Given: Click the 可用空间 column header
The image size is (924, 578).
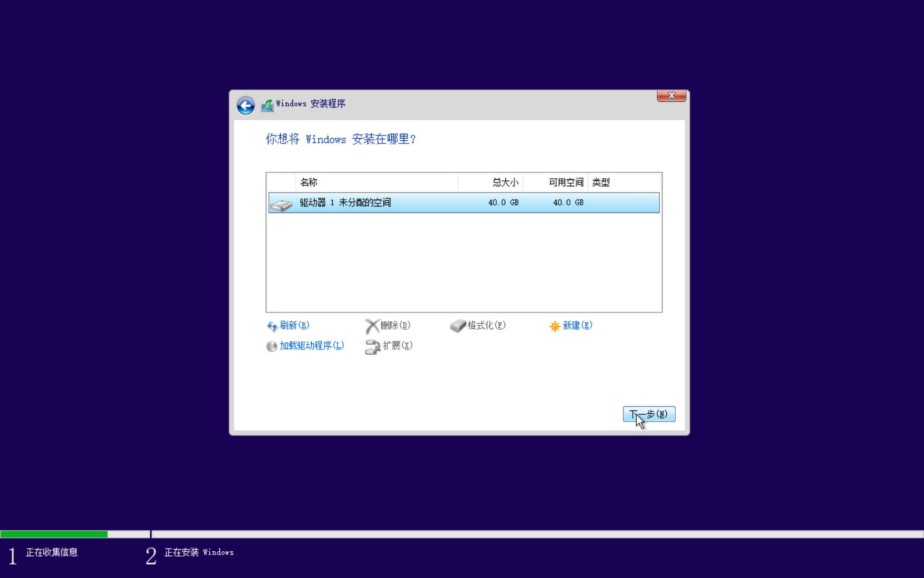Looking at the screenshot, I should point(565,182).
